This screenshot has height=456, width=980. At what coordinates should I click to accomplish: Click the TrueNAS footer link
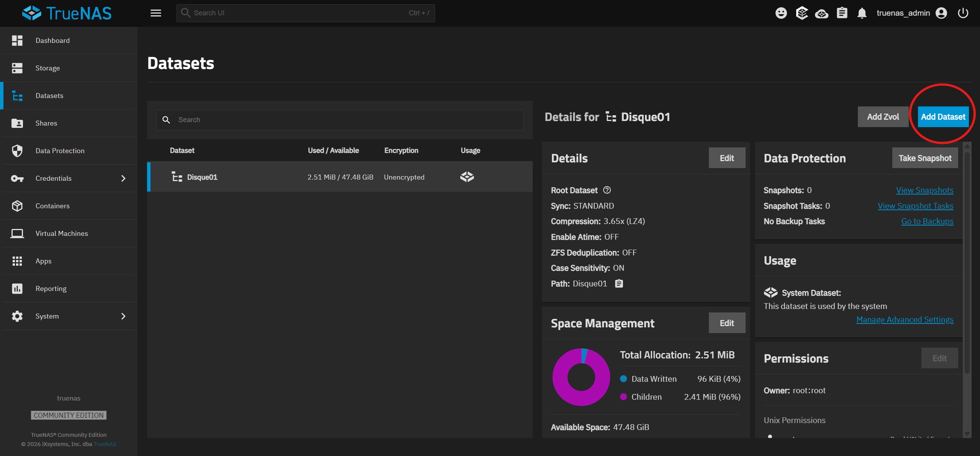(x=105, y=444)
